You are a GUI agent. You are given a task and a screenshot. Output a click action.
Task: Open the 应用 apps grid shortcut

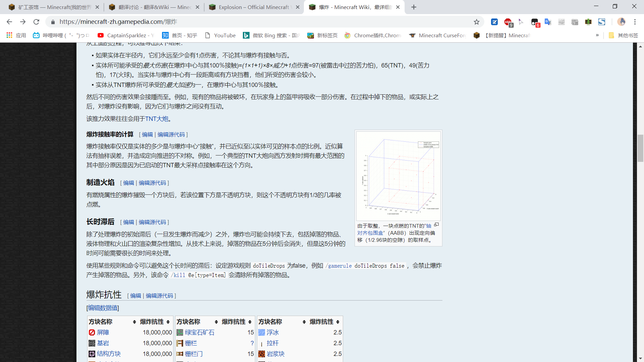[x=16, y=35]
